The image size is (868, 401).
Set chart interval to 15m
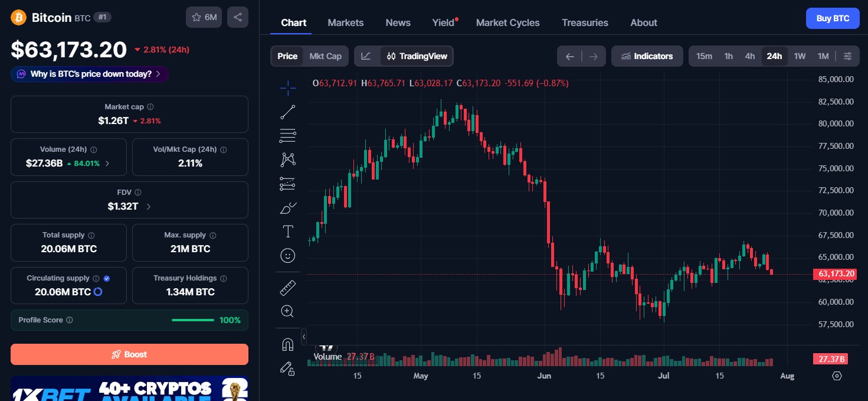[x=704, y=56]
